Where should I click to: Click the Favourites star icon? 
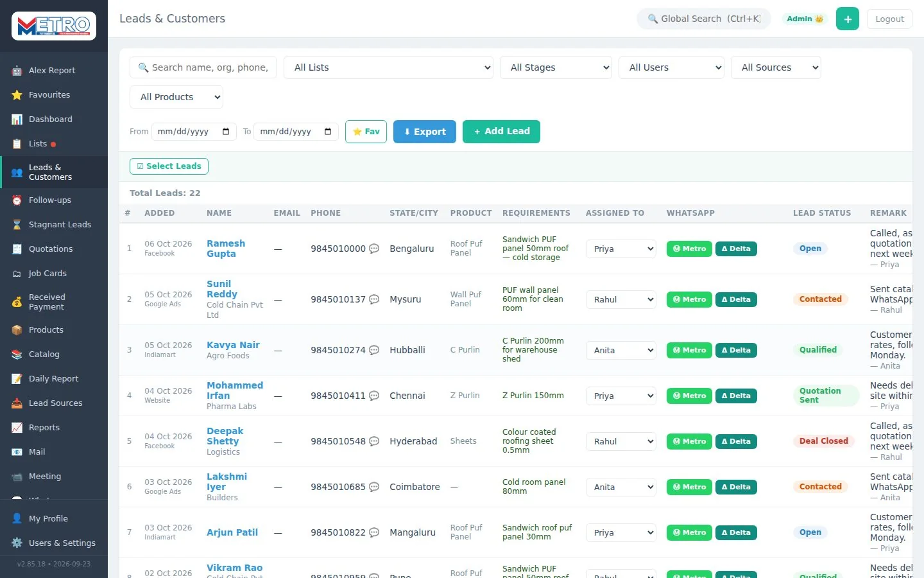pyautogui.click(x=17, y=95)
